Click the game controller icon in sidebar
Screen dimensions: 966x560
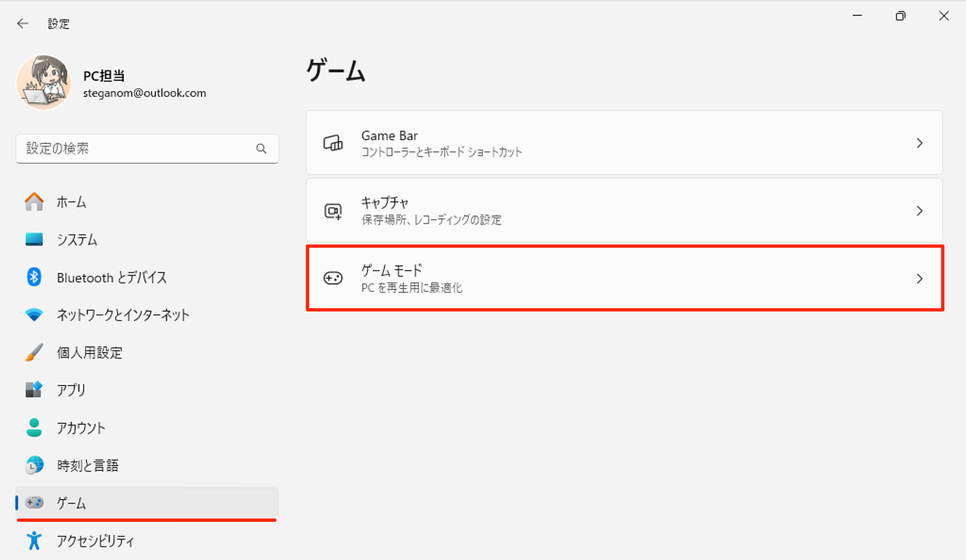coord(33,503)
